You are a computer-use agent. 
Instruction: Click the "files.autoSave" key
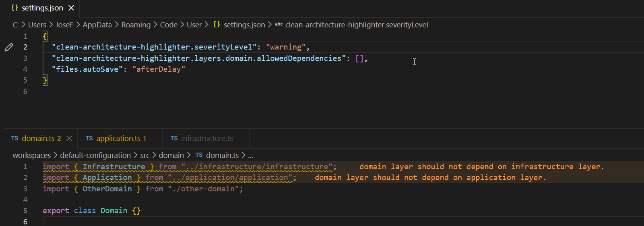(x=87, y=69)
